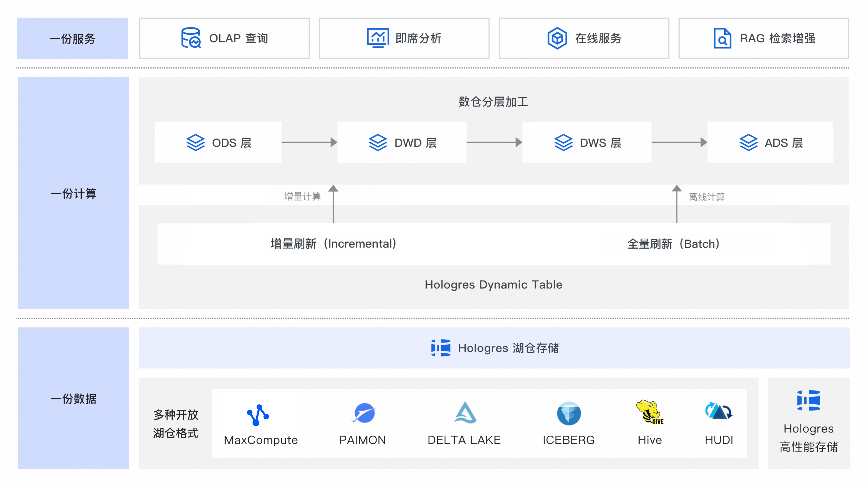Click the RAG document search icon
Image resolution: width=868 pixels, height=487 pixels.
point(722,38)
